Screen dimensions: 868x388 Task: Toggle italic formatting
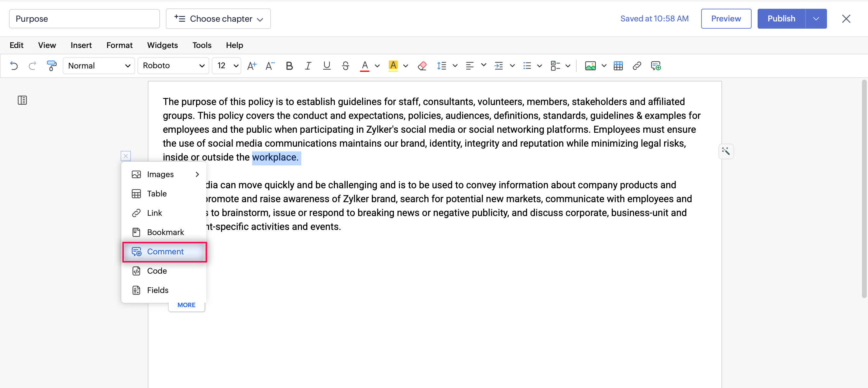click(308, 66)
